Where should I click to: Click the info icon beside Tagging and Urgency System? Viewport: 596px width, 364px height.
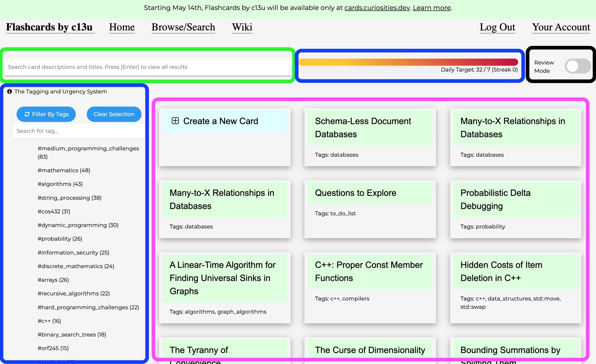tap(9, 91)
